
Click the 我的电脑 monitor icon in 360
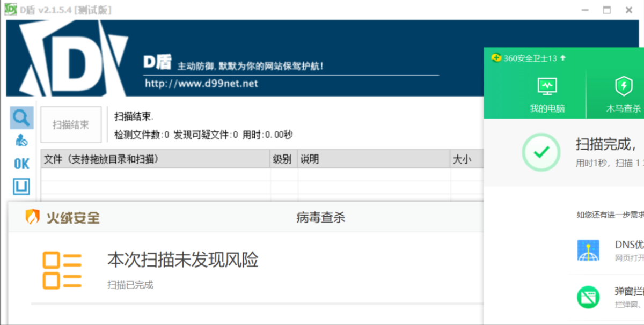pyautogui.click(x=547, y=86)
